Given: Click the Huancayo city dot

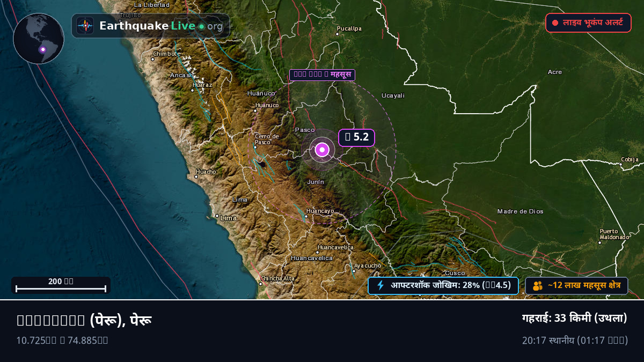Looking at the screenshot, I should (305, 217).
